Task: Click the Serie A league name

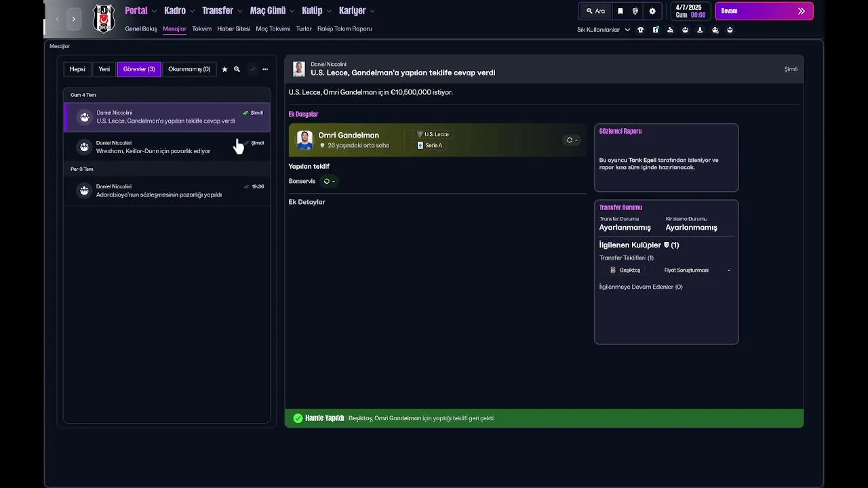Action: click(434, 145)
